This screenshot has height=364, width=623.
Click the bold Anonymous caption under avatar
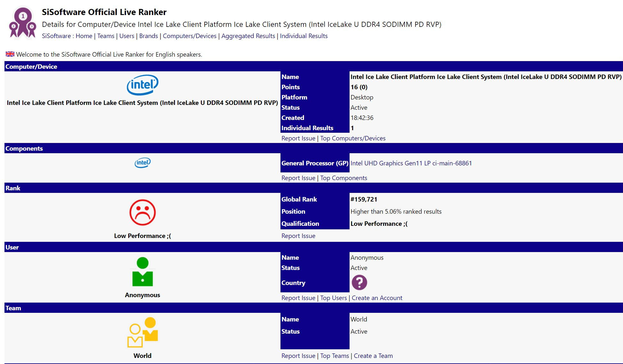pyautogui.click(x=142, y=295)
